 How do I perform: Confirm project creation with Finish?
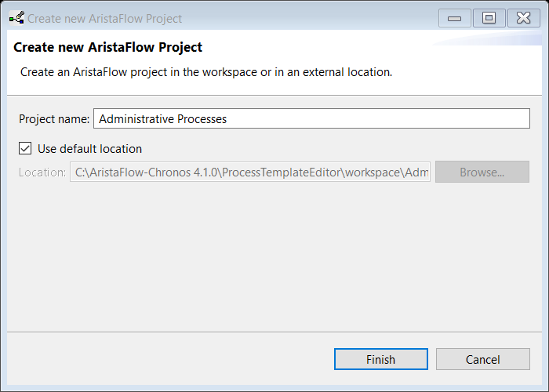381,359
